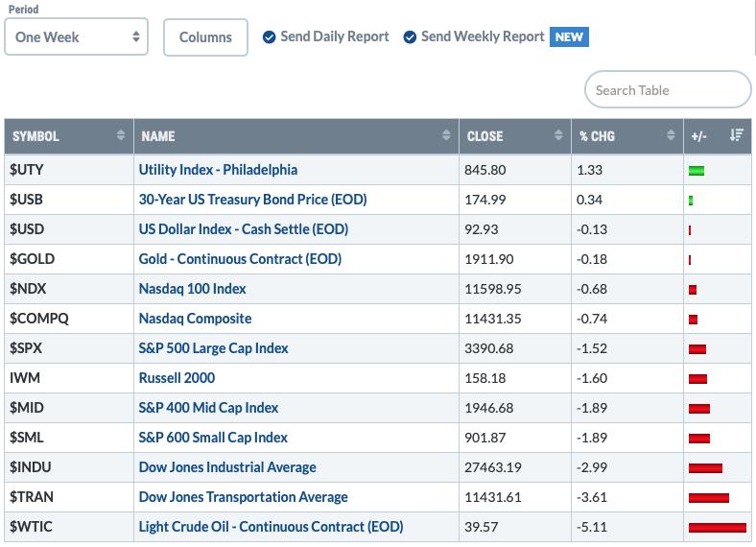Open Dow Jones Industrial Average link
This screenshot has width=756, height=547.
point(227,467)
